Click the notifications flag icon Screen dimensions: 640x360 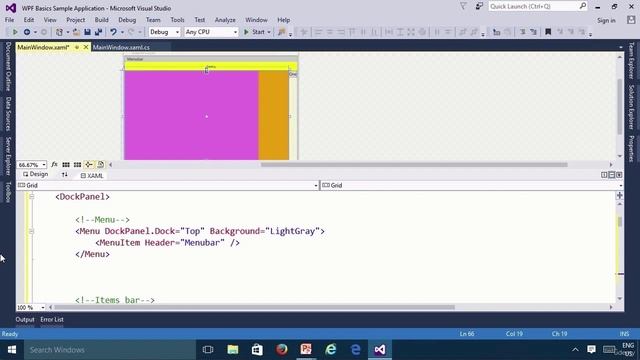[x=464, y=7]
